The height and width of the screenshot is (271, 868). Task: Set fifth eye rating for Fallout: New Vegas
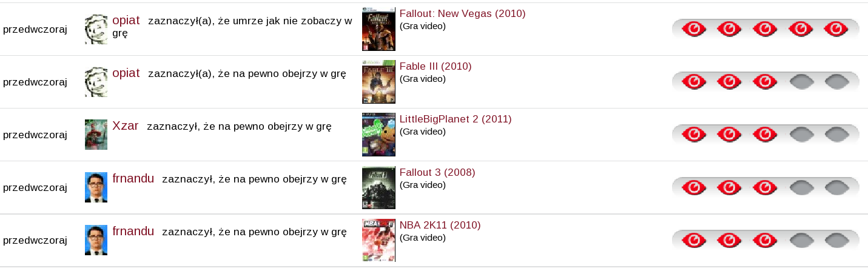(x=836, y=29)
